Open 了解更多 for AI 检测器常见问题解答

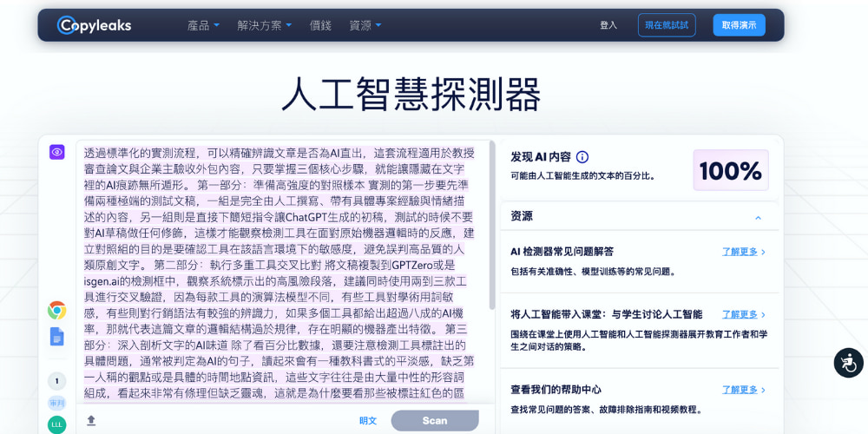coord(744,252)
